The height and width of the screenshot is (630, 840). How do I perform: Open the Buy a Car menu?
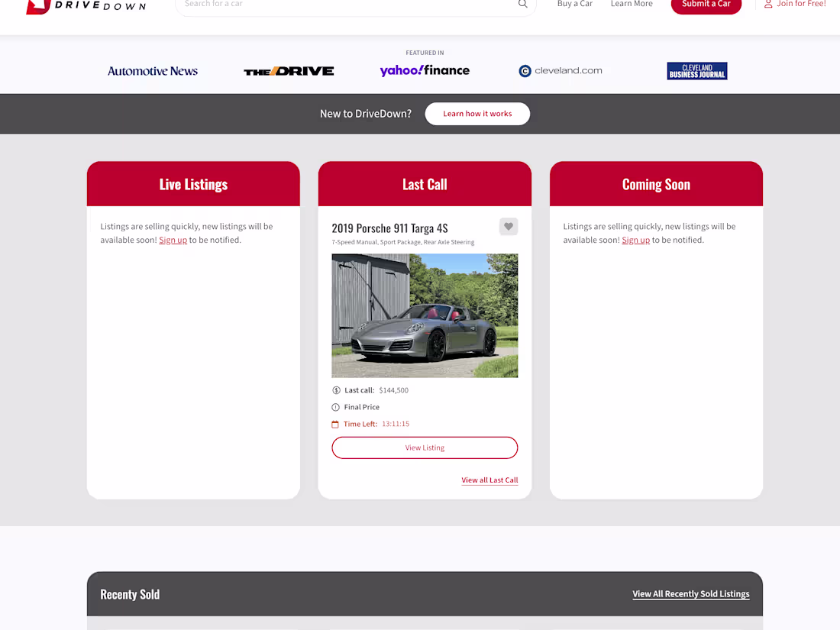coord(574,4)
